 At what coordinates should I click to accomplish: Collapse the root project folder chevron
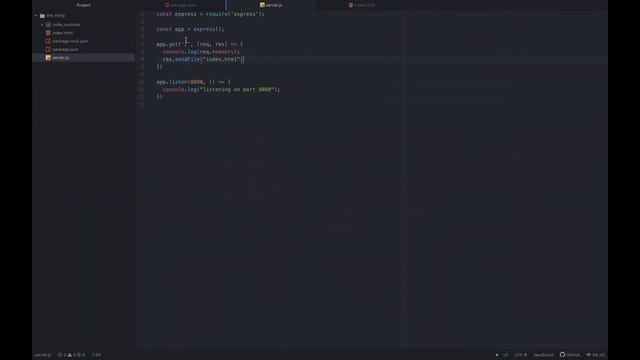click(36, 16)
